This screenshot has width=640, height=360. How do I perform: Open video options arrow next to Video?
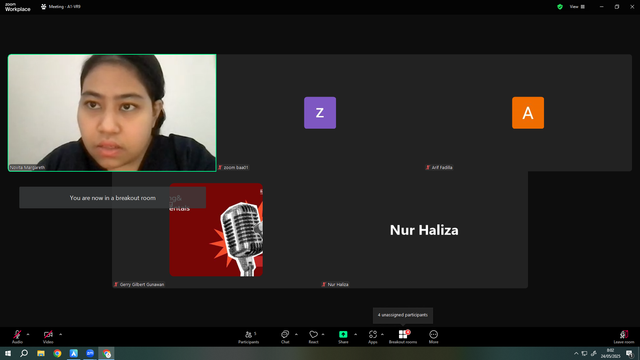(60, 334)
